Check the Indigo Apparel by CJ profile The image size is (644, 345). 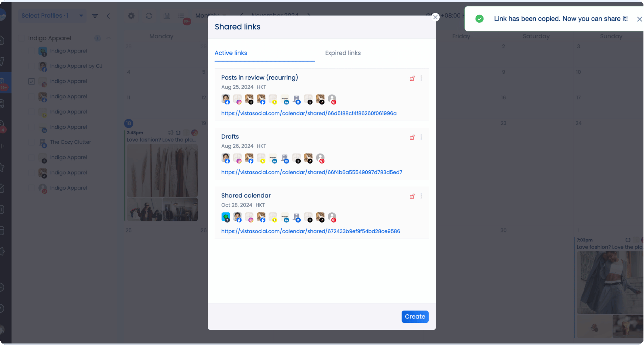tap(31, 66)
